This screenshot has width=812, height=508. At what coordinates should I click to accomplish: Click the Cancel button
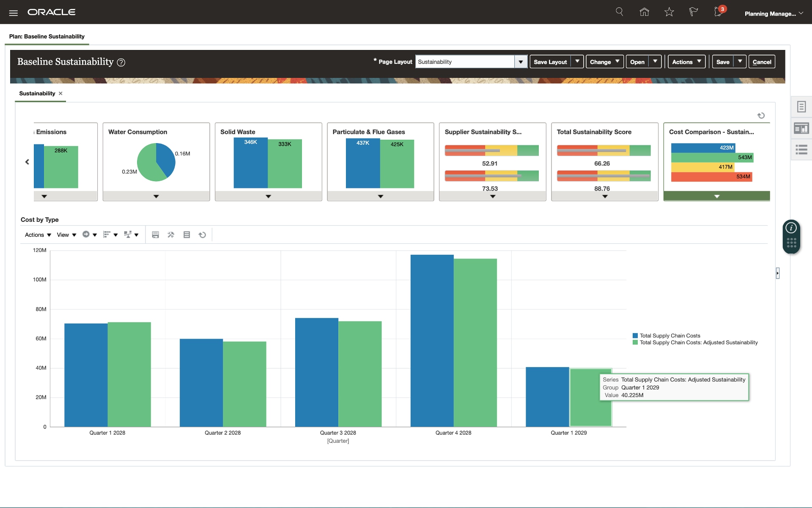[x=761, y=62]
